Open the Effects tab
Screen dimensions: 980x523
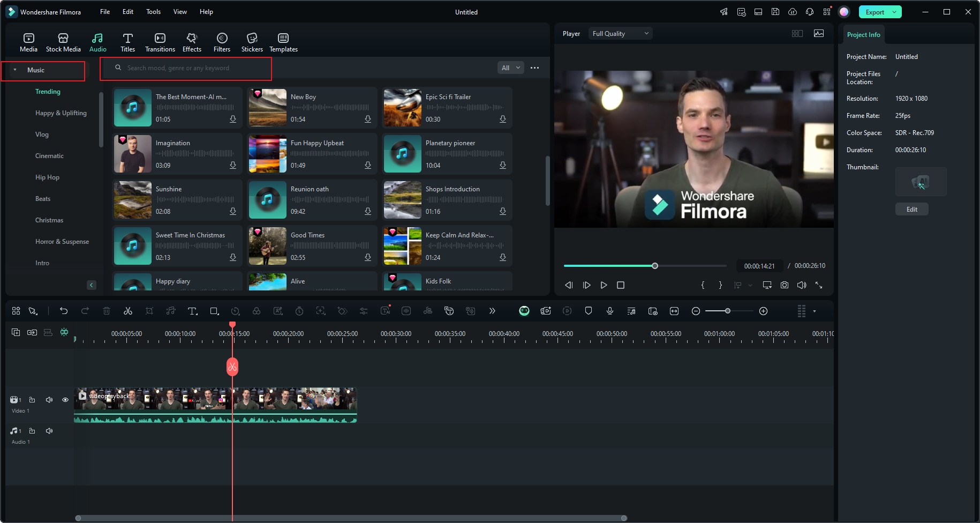192,42
